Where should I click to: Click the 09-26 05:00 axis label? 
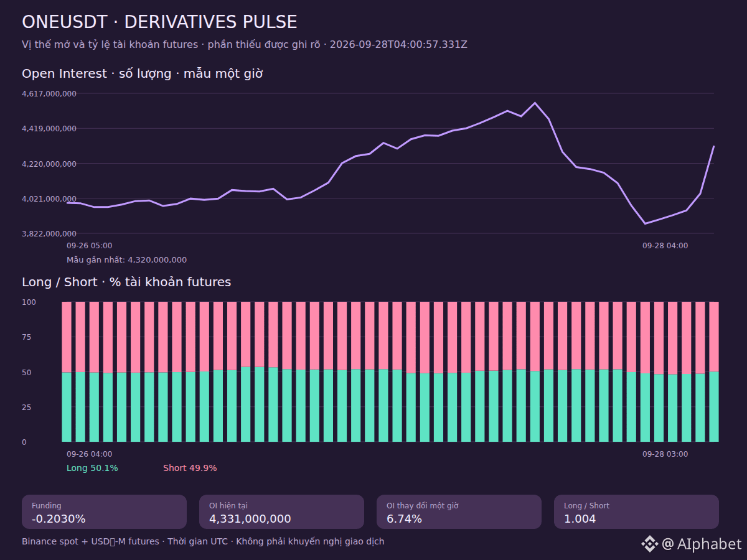coord(90,246)
